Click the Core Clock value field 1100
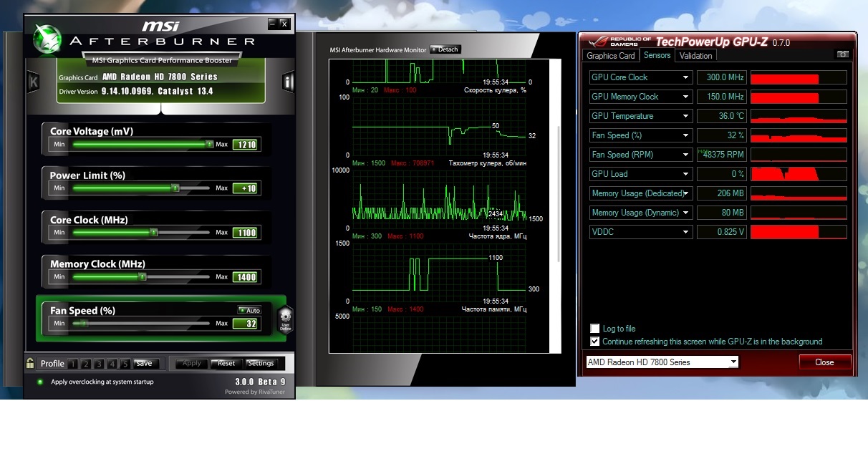The height and width of the screenshot is (464, 868). coord(245,233)
